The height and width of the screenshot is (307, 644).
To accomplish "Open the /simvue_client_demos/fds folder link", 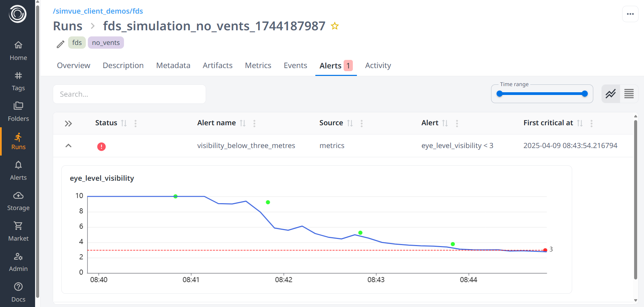I will coord(98,11).
